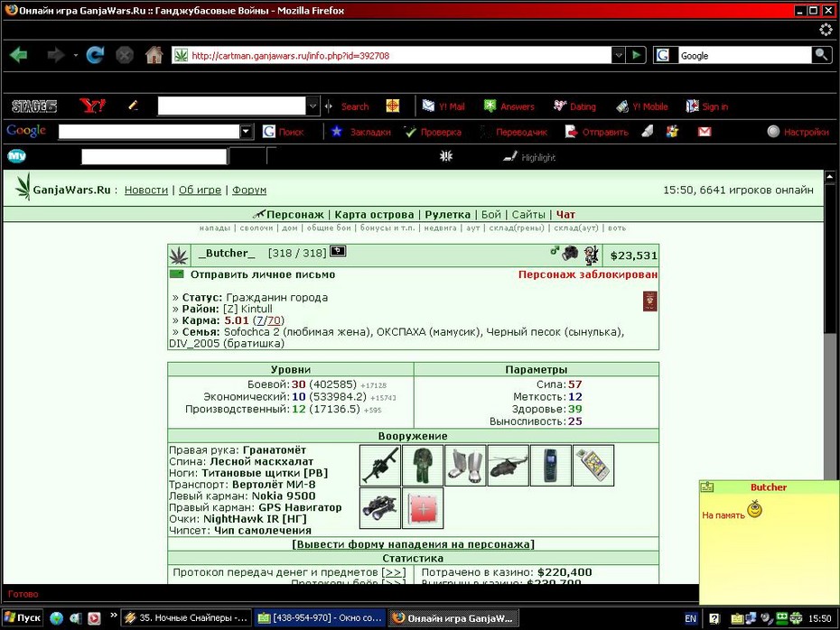The width and height of the screenshot is (840, 630).
Task: Open Карта острова menu item
Action: (x=375, y=215)
